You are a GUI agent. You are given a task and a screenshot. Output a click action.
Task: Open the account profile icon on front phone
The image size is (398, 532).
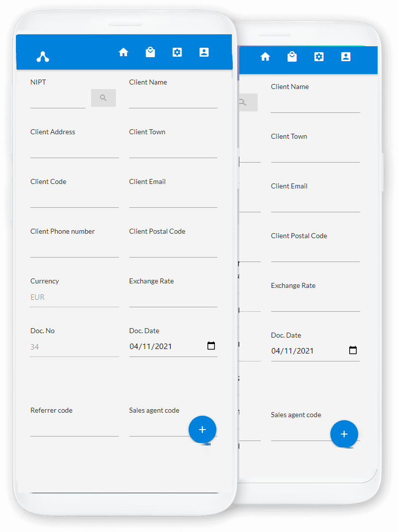tap(204, 52)
